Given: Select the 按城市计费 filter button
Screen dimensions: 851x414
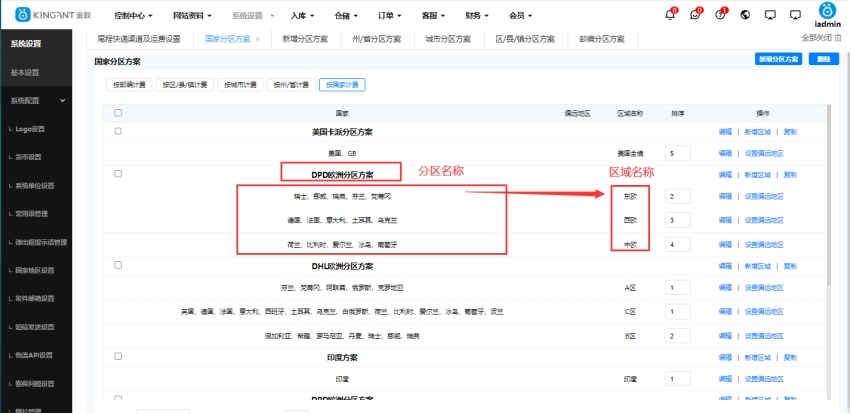Looking at the screenshot, I should coord(240,85).
